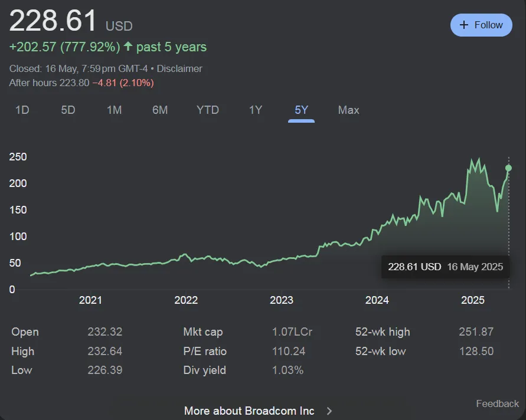The height and width of the screenshot is (420, 526).
Task: Open the Disclaimer link
Action: [x=179, y=68]
